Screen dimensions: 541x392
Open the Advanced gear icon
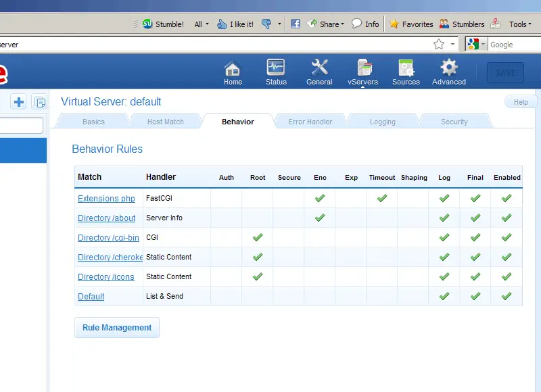click(x=449, y=67)
